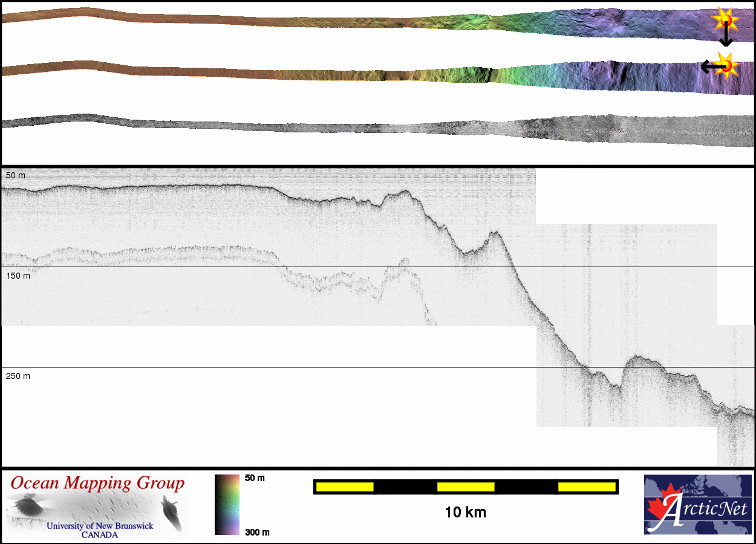Click the top sun illumination icon

pos(725,21)
